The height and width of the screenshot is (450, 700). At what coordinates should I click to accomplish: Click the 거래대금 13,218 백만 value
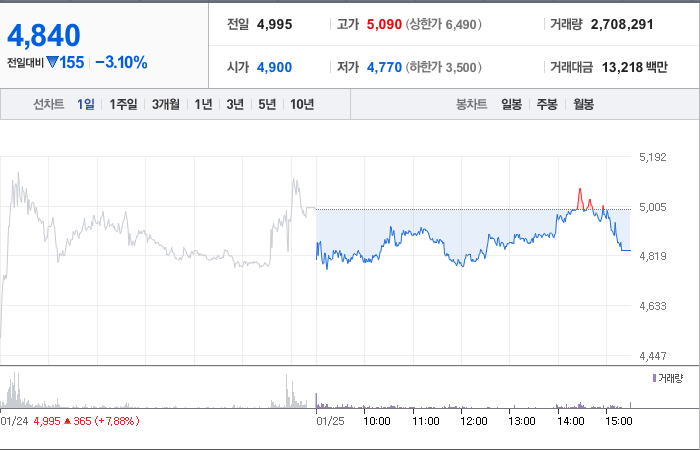[x=634, y=67]
